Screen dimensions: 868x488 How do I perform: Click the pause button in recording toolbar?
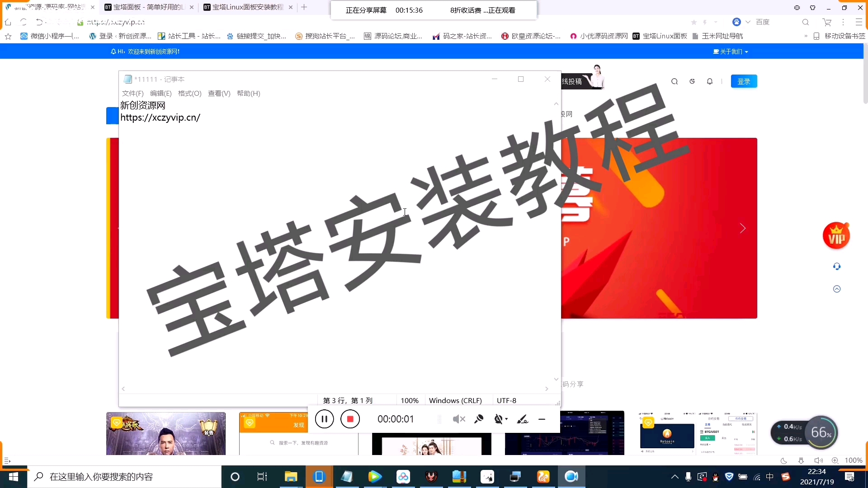324,419
